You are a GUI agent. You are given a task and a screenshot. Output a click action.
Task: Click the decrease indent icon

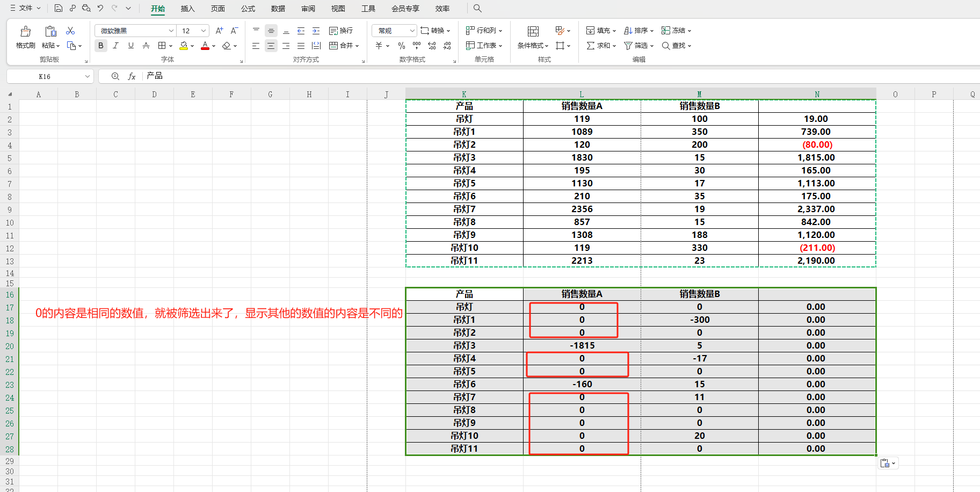click(x=301, y=31)
